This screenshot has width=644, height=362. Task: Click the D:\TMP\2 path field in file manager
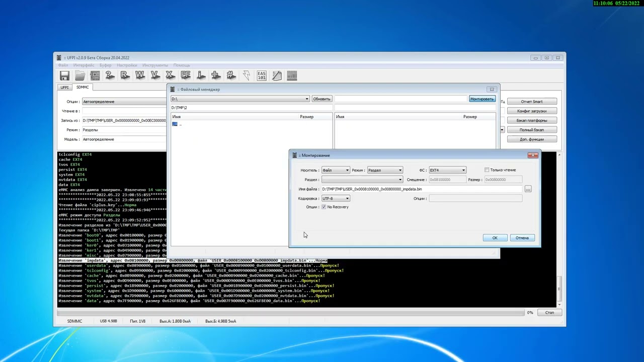[252, 108]
